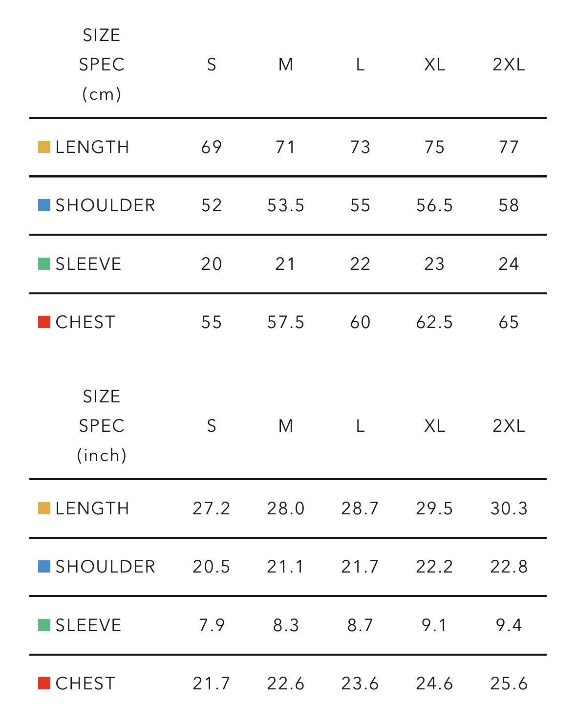Select the 2XL column header in cm table

[509, 65]
